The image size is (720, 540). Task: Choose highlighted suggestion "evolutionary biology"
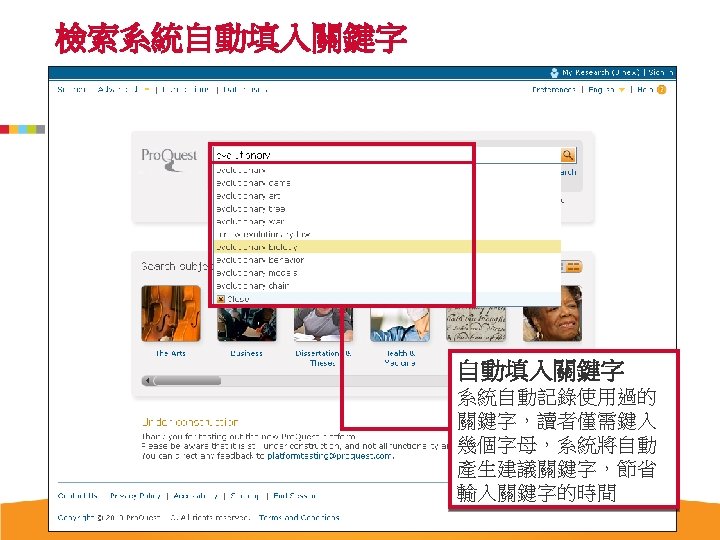coord(387,247)
